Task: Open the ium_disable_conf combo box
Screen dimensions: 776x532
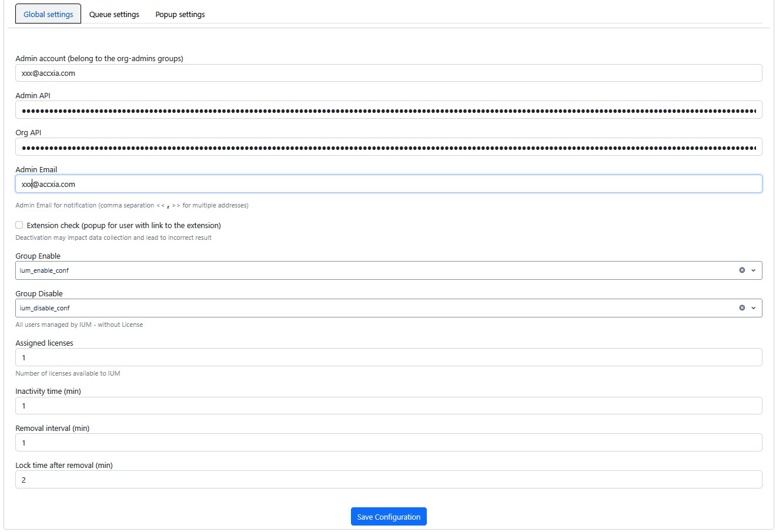Action: [376, 308]
